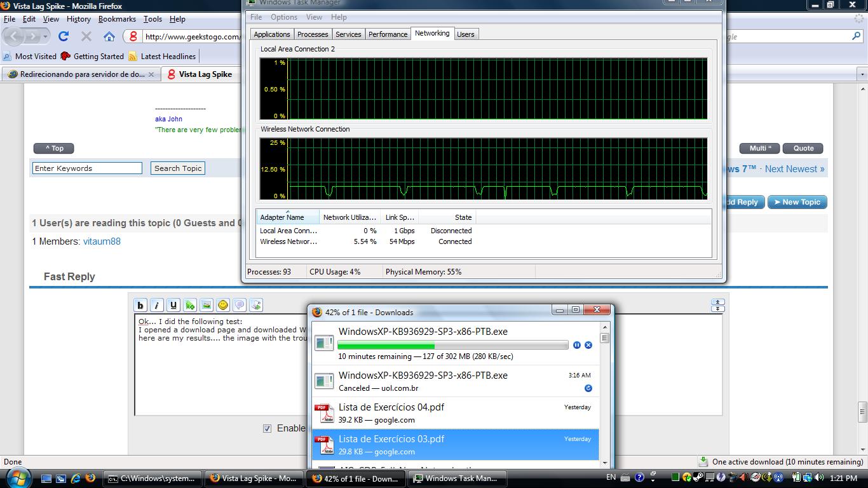Switch to the Services tab in Task Manager
The image size is (868, 488).
coord(348,34)
